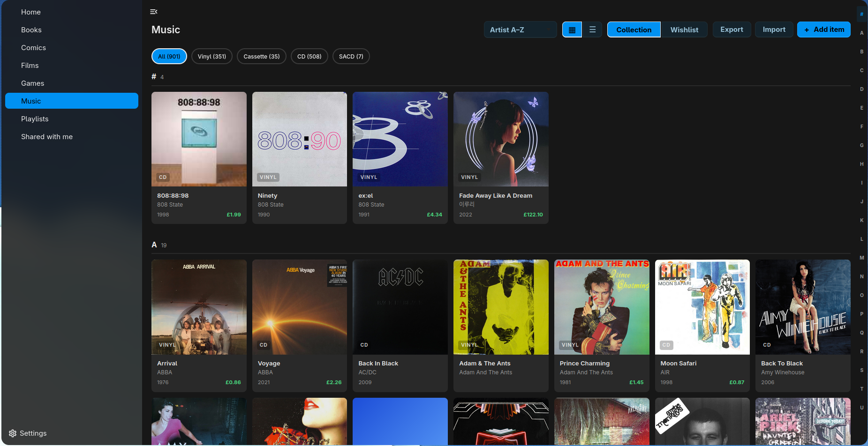This screenshot has height=446, width=868.
Task: Open Shared with me in sidebar
Action: click(x=72, y=137)
